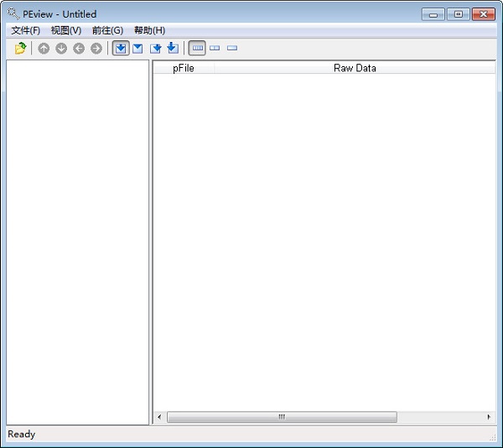Image resolution: width=503 pixels, height=448 pixels.
Task: Click the gray forward arrow icon
Action: (x=96, y=49)
